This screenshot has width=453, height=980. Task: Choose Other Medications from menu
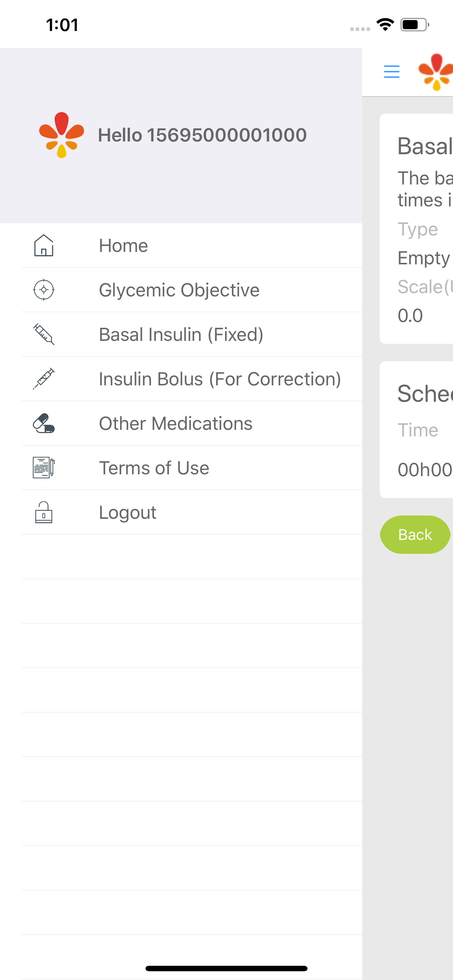175,423
